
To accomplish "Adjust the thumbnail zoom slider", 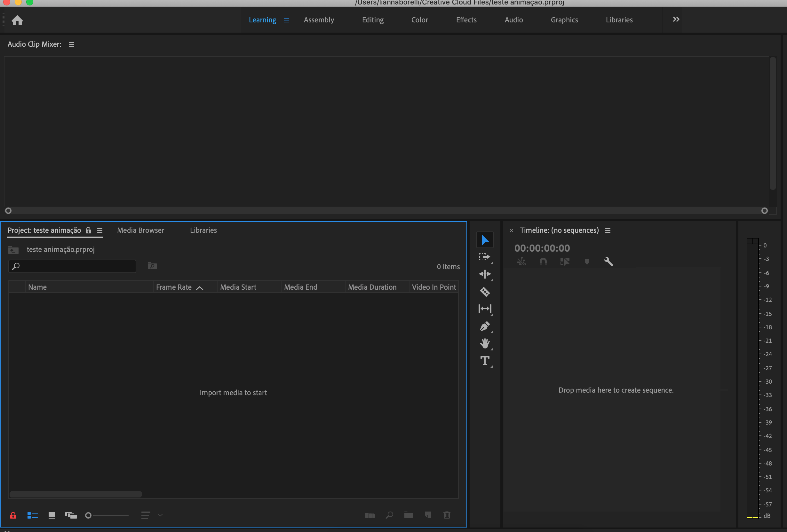I will (x=89, y=515).
